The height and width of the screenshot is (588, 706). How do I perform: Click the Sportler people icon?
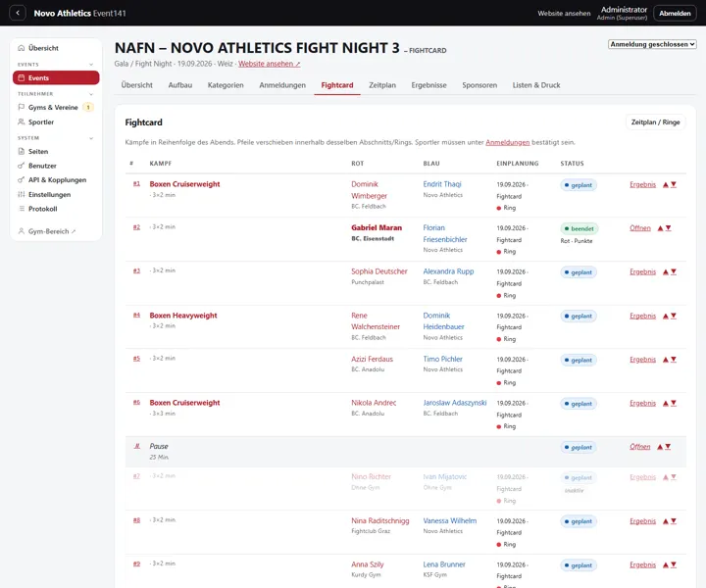pyautogui.click(x=22, y=122)
